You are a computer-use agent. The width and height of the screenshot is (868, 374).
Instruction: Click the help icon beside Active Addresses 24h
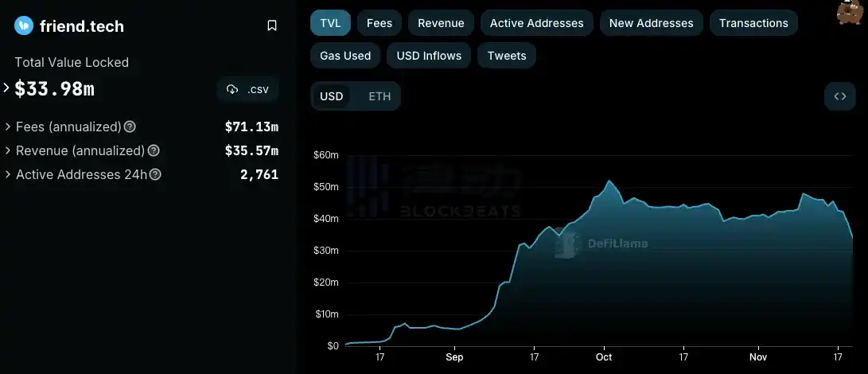pos(156,174)
